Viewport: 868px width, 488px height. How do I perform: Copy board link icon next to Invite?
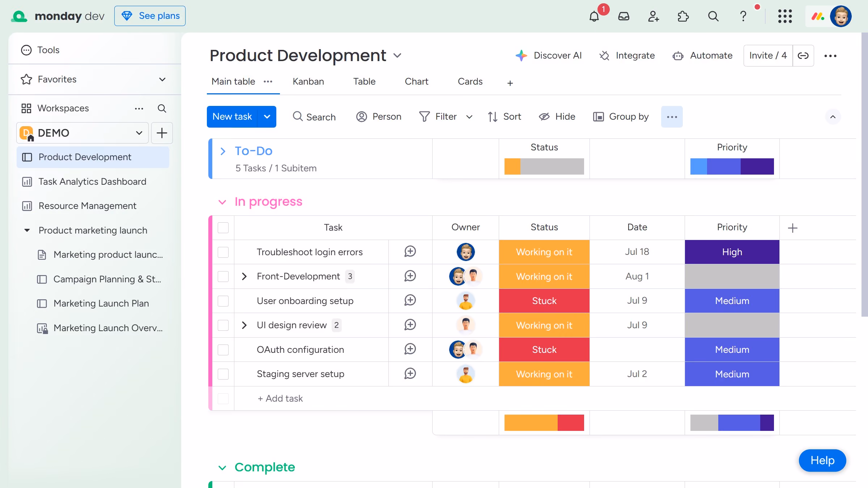click(803, 56)
